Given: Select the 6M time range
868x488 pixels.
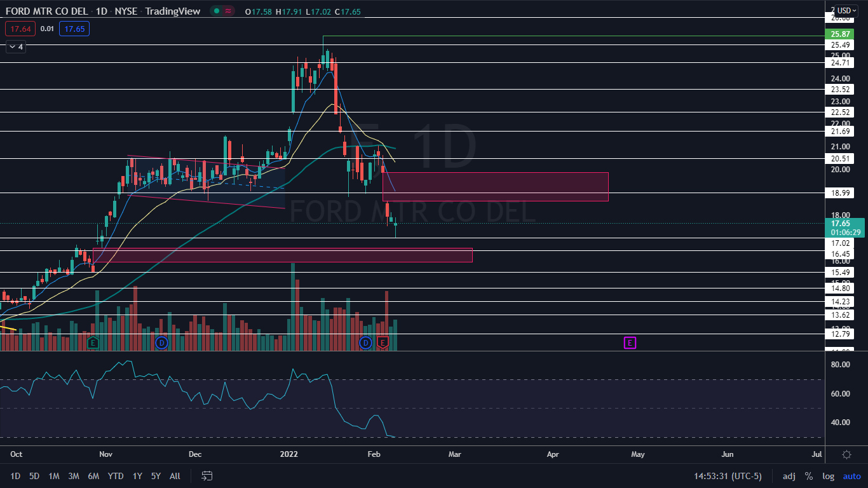Looking at the screenshot, I should pos(93,476).
